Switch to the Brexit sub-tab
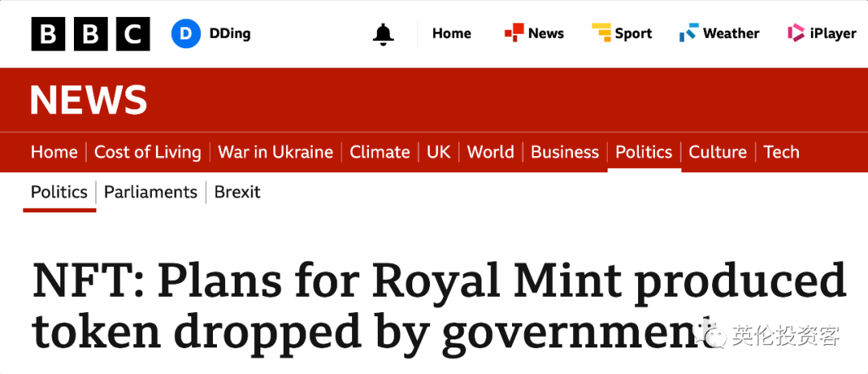868x374 pixels. [x=237, y=192]
